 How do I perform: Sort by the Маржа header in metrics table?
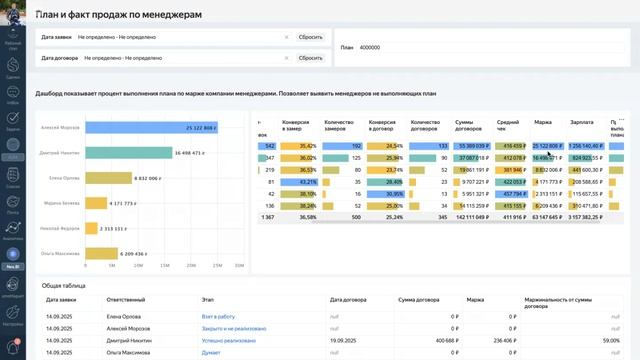tap(543, 122)
